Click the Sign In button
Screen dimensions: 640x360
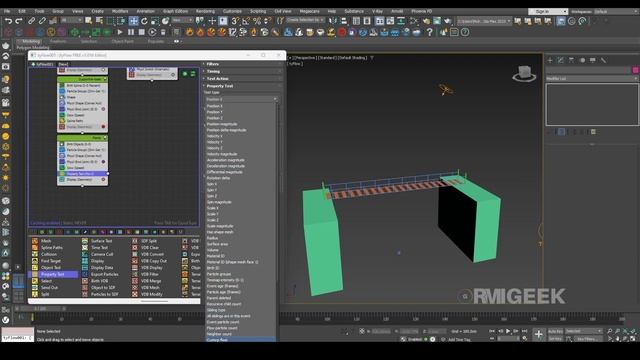(548, 11)
